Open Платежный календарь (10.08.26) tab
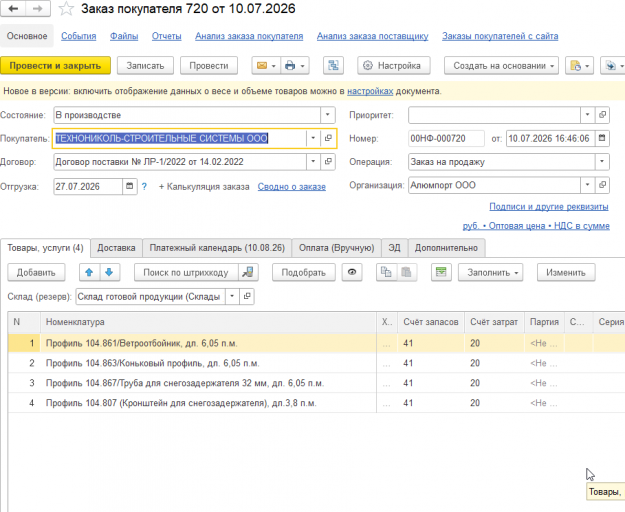This screenshot has height=512, width=625. [217, 248]
